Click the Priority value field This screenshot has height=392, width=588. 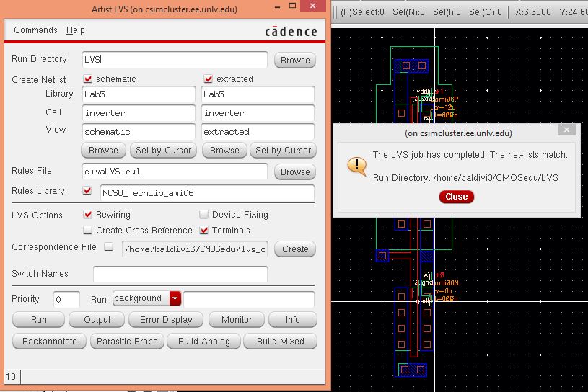[67, 300]
